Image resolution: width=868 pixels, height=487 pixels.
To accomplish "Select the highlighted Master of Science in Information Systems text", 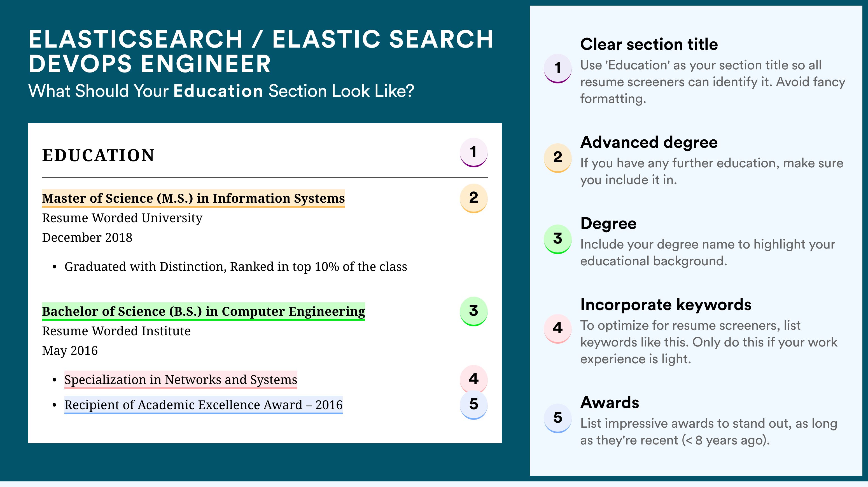I will pyautogui.click(x=193, y=198).
